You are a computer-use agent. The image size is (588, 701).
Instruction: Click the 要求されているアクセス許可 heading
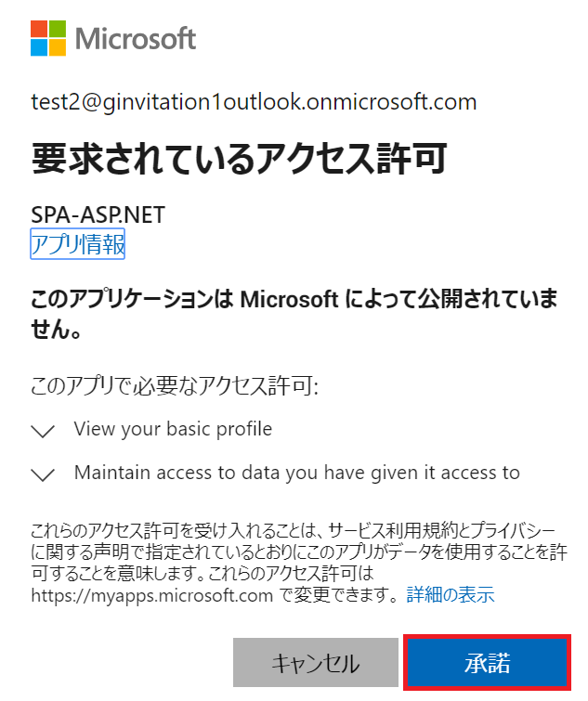pos(240,158)
